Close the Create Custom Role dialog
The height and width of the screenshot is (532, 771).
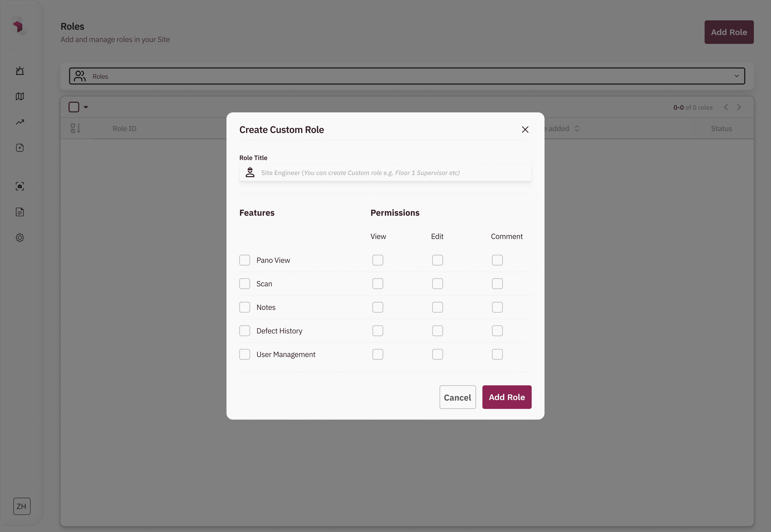(x=525, y=130)
